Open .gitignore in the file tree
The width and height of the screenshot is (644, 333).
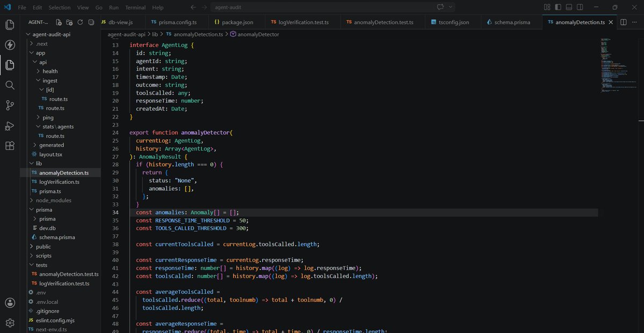click(59, 311)
